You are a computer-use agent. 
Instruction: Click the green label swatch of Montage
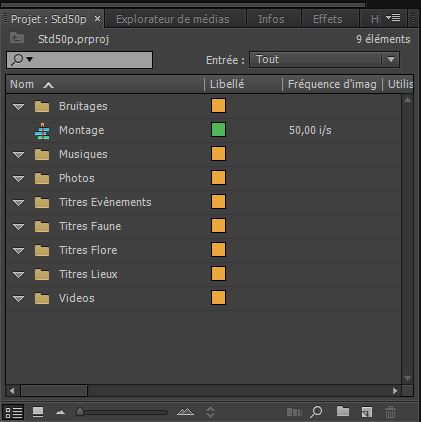point(218,130)
